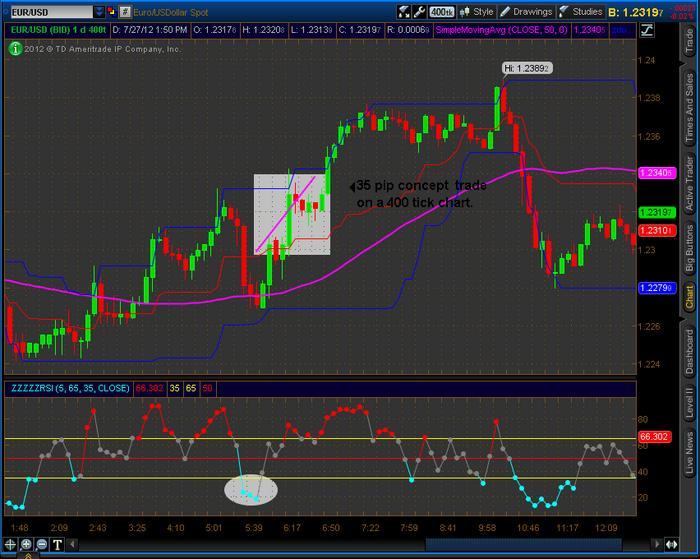Click the magenta 1.23405 price axis label
Viewport: 700px width, 559px height.
point(657,173)
